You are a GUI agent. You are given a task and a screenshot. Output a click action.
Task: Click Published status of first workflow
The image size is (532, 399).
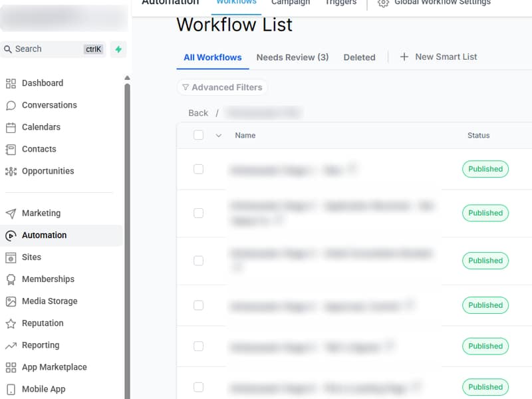click(x=485, y=169)
